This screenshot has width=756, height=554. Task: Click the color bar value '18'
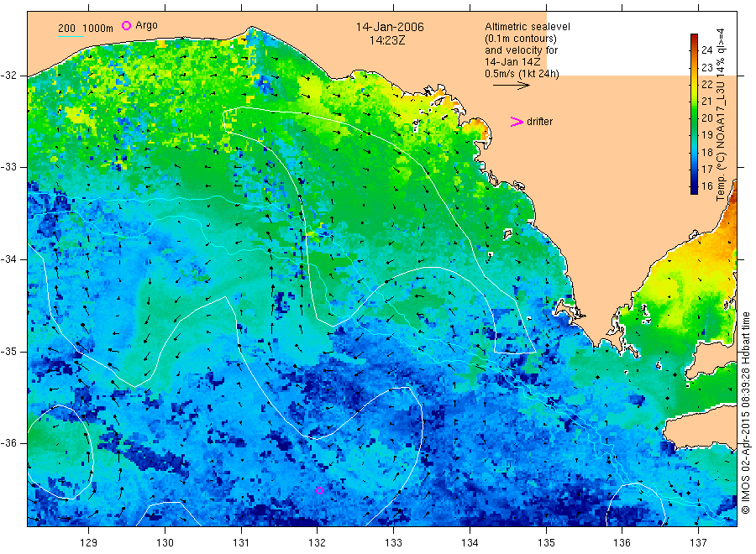pyautogui.click(x=706, y=152)
